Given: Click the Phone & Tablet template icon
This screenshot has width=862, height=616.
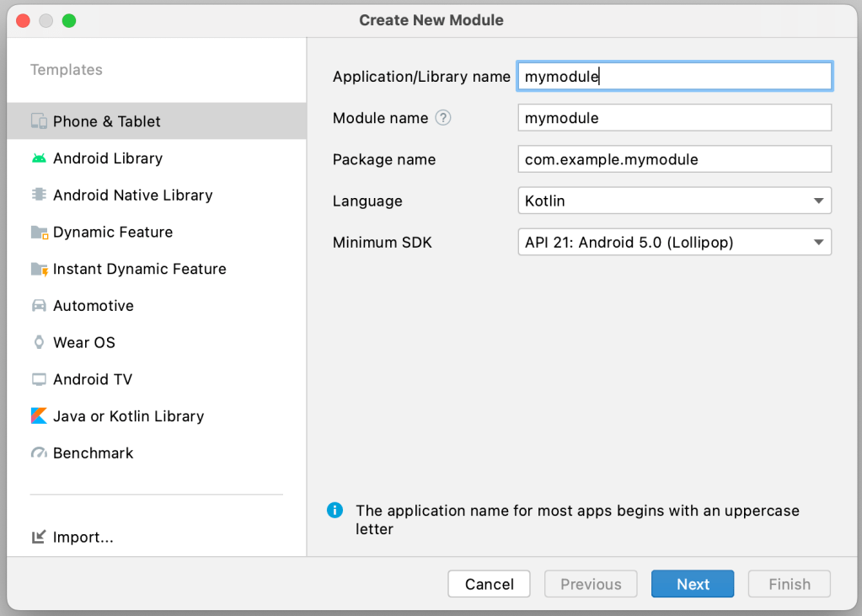Looking at the screenshot, I should click(39, 121).
